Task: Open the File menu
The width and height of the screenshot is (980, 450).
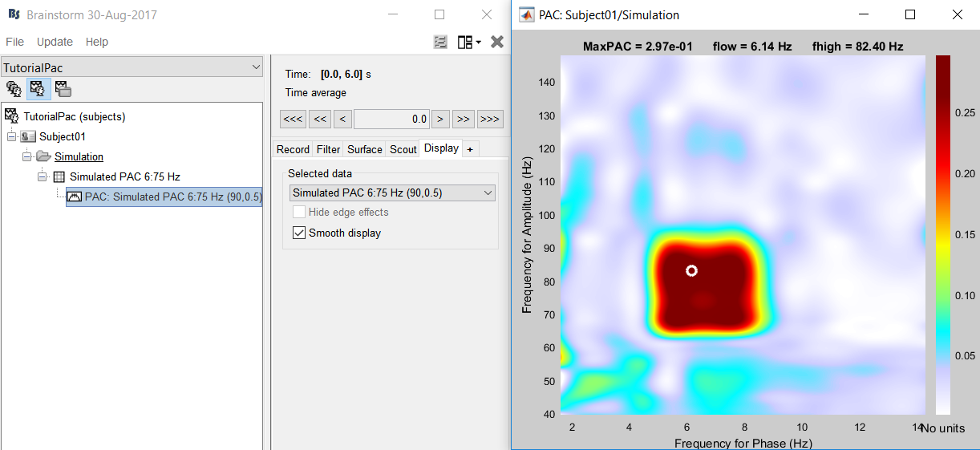Action: point(14,42)
